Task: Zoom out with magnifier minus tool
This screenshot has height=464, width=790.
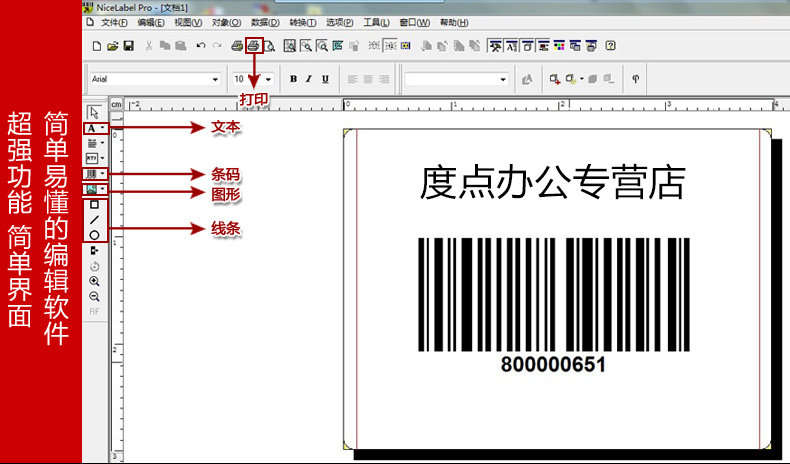Action: coord(94,297)
